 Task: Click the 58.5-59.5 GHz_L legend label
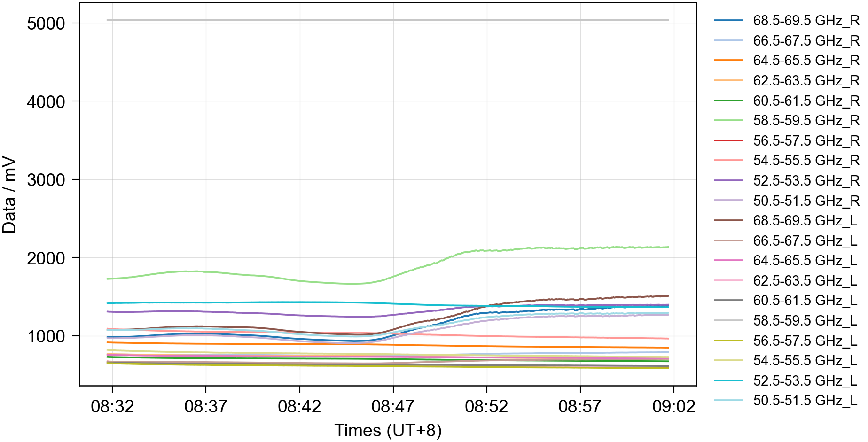point(805,321)
